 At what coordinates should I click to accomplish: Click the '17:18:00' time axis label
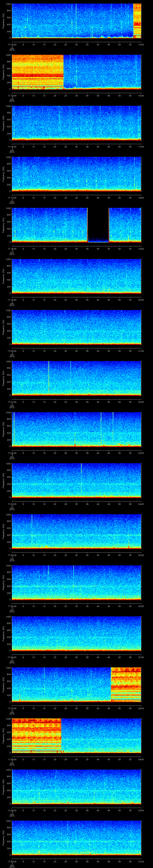[x=12, y=249]
